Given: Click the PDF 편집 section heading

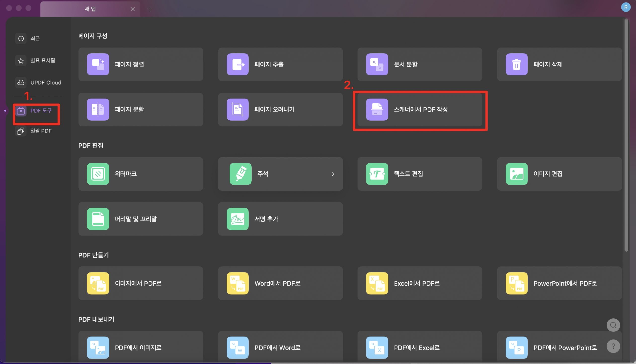Looking at the screenshot, I should (91, 145).
